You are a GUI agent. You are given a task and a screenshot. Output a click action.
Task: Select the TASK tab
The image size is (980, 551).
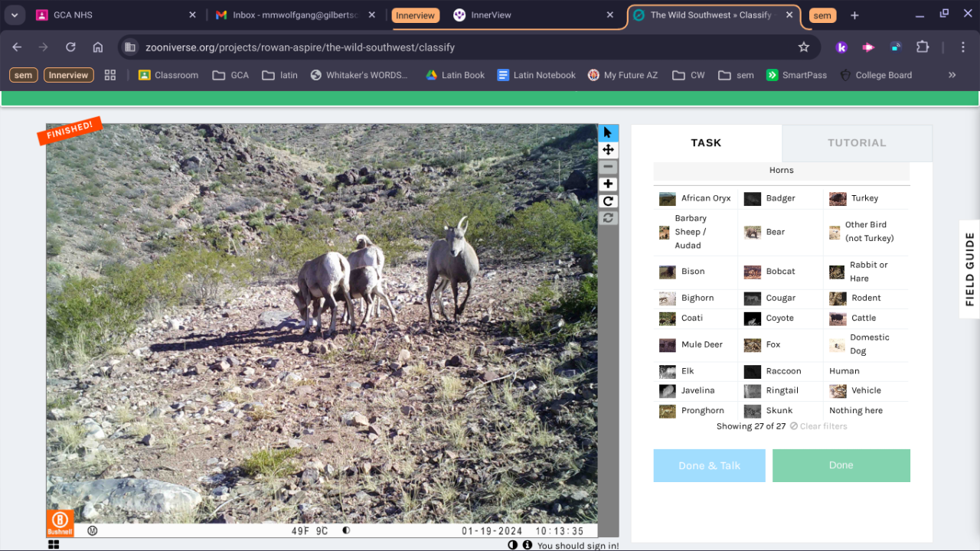706,143
